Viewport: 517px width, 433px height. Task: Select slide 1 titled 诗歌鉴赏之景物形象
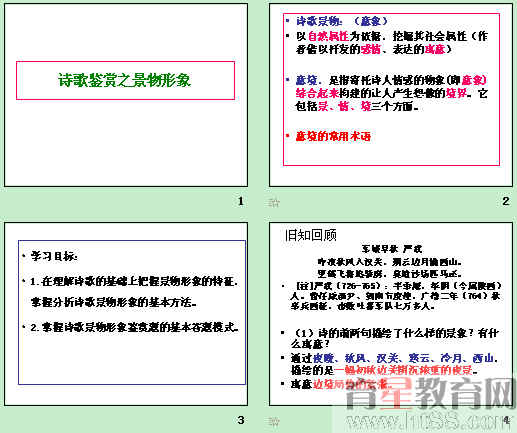coord(126,95)
